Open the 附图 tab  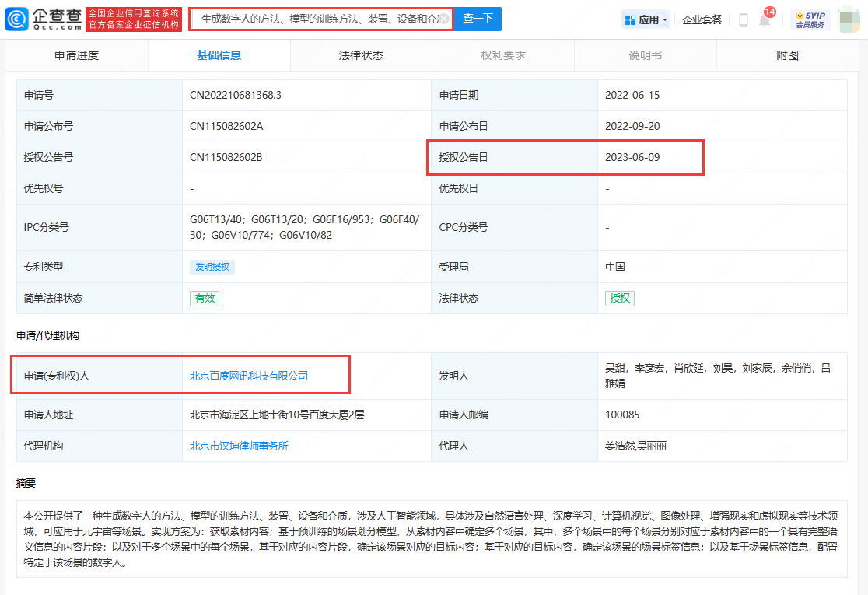tap(785, 55)
